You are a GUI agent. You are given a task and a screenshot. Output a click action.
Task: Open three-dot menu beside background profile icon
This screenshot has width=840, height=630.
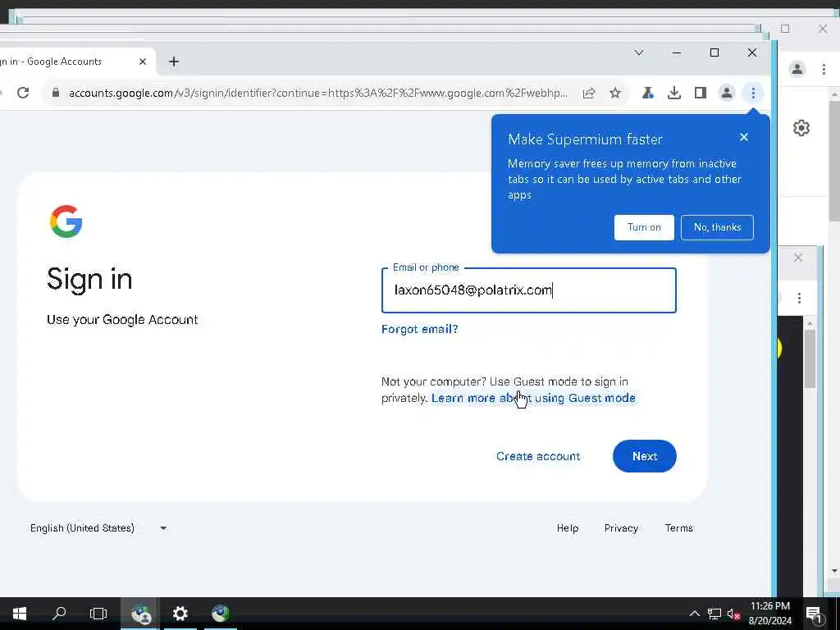click(x=824, y=69)
